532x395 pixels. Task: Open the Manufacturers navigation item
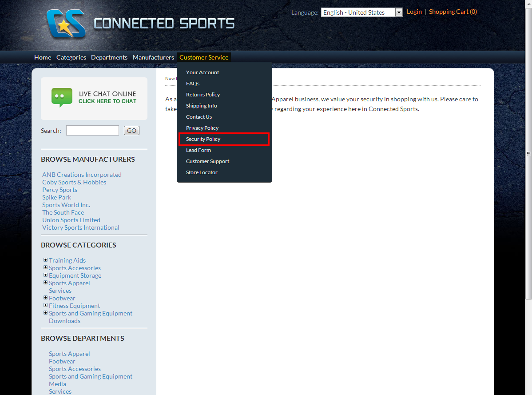click(x=153, y=57)
